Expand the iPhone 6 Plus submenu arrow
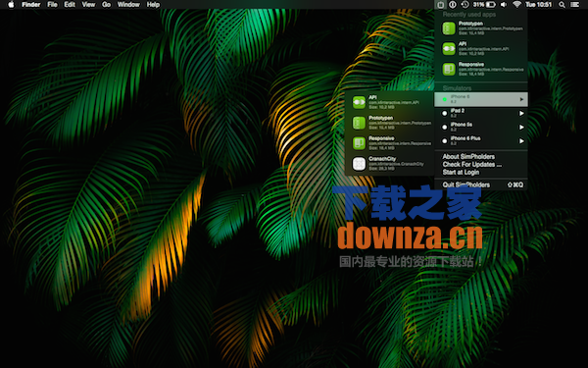Screen dimensions: 588x368 521,141
